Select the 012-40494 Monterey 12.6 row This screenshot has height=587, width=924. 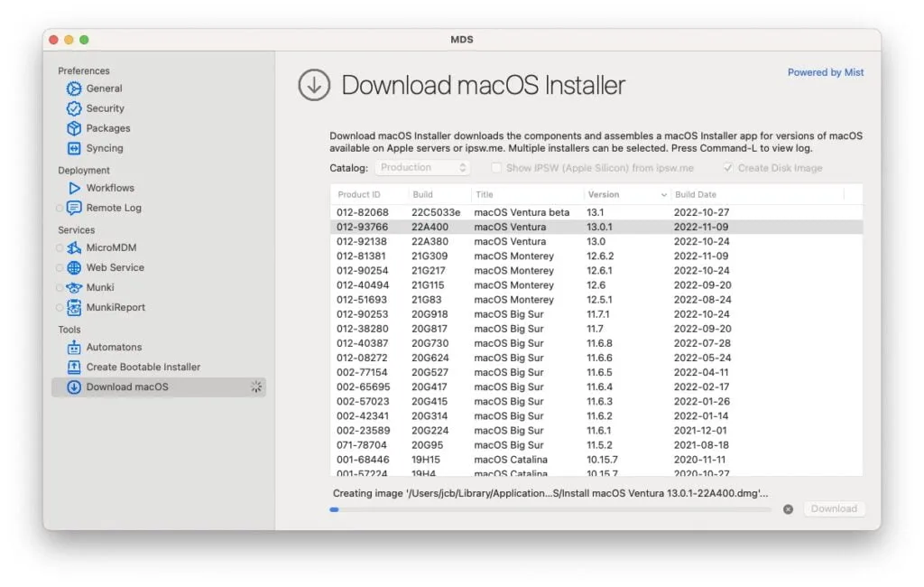click(596, 285)
